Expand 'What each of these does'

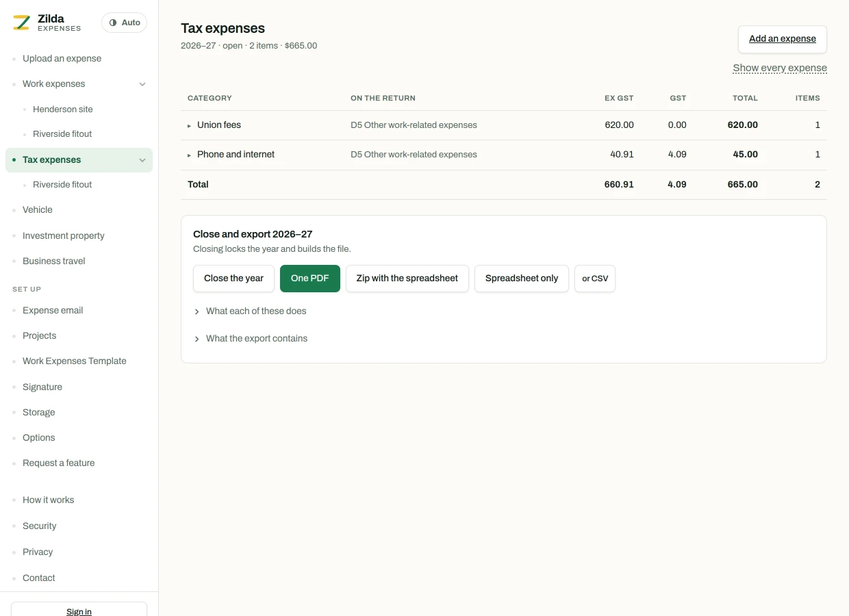pos(250,311)
